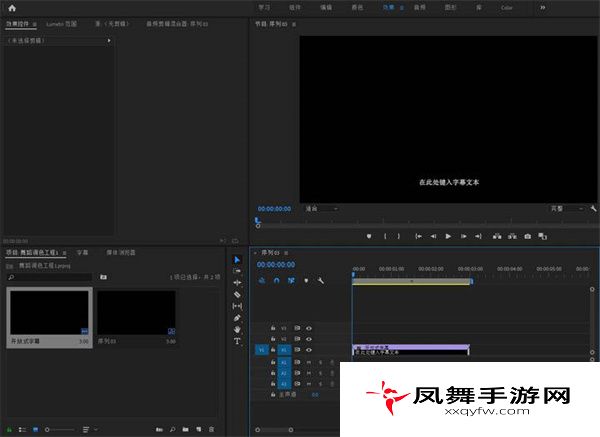600x437 pixels.
Task: Click New Bin icon in Project panel footer
Action: 186,429
